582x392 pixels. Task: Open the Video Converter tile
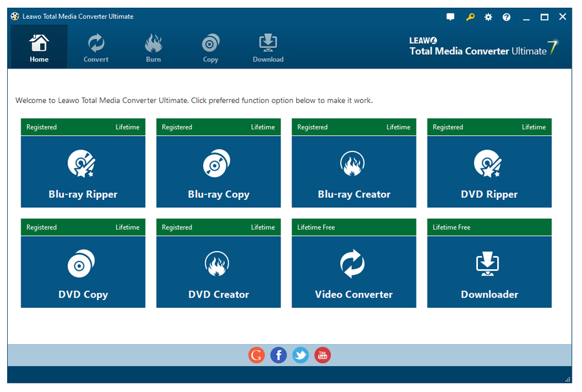pos(354,272)
